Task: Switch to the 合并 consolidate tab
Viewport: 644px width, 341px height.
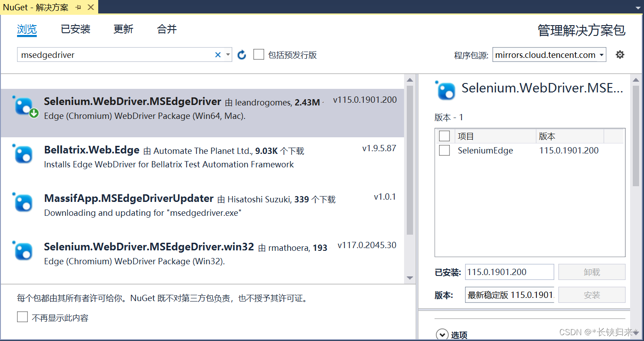Action: (x=167, y=30)
